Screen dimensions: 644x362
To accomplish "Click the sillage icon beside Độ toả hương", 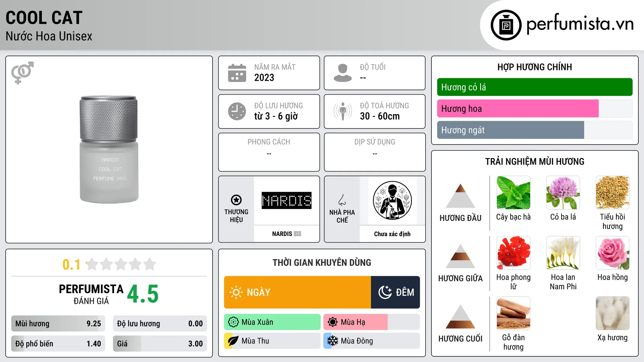I will click(343, 111).
